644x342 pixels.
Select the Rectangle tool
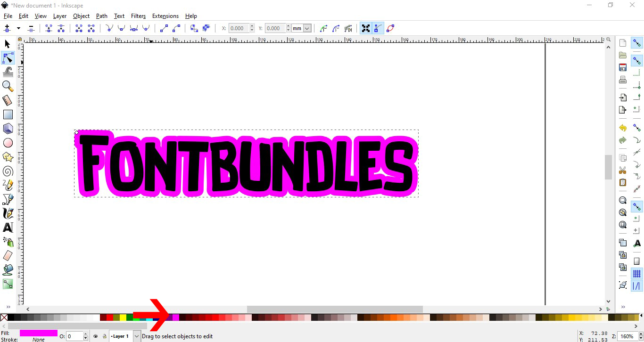click(x=8, y=114)
